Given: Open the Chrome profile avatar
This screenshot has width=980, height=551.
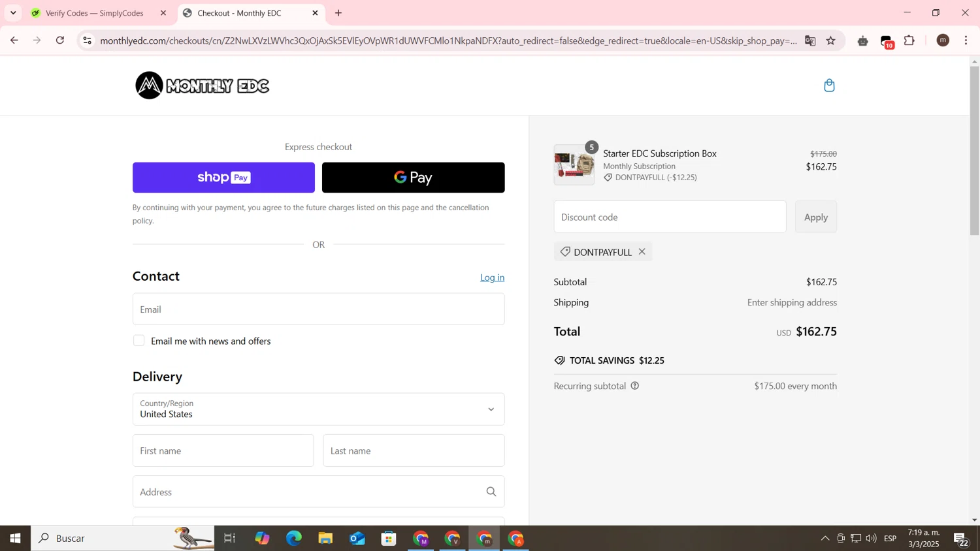Looking at the screenshot, I should point(943,40).
